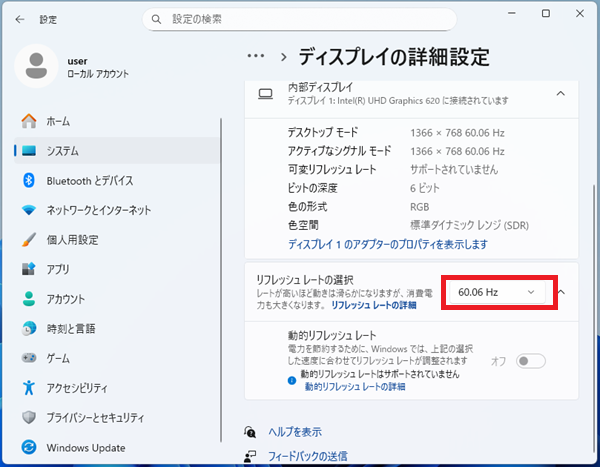The width and height of the screenshot is (600, 467).
Task: Open Windows Update page
Action: [85, 447]
